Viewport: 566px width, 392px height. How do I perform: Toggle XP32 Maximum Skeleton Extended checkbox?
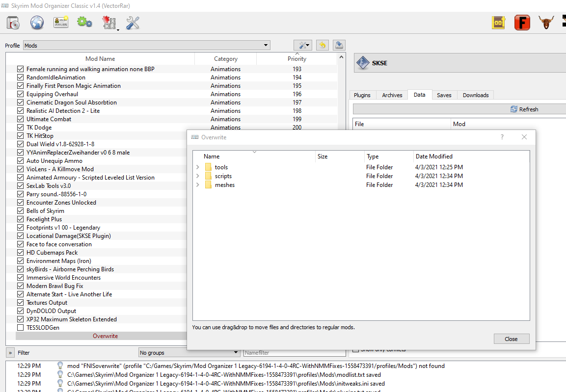click(20, 319)
